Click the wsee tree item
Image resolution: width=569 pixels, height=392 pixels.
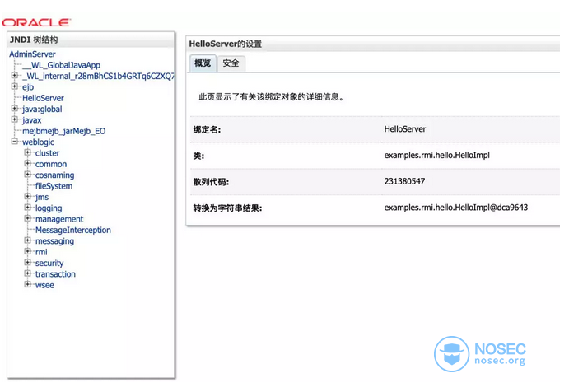(44, 285)
